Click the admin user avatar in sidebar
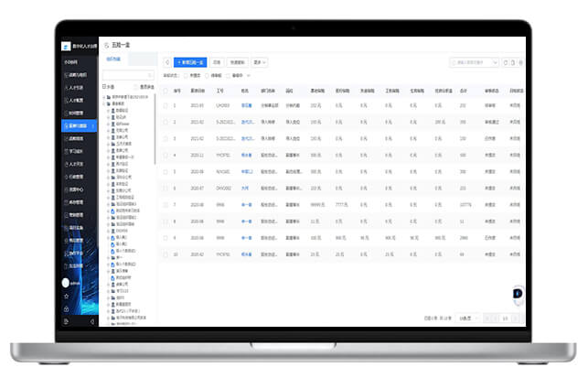Screen dimensions: 588x378 [x=66, y=283]
